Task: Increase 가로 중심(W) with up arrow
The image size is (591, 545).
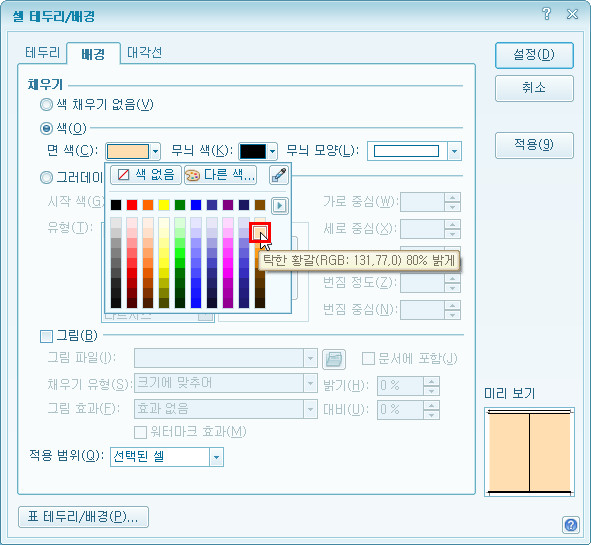Action: 452,197
